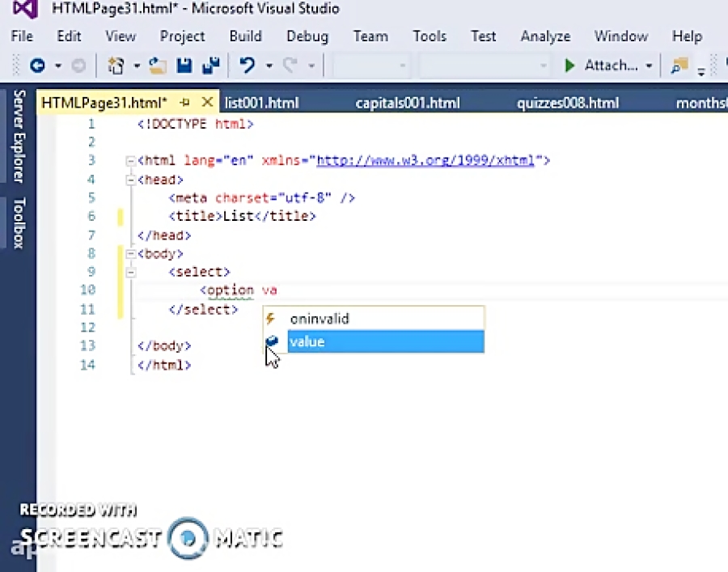Switch to the capitals001.html tab

[x=407, y=103]
